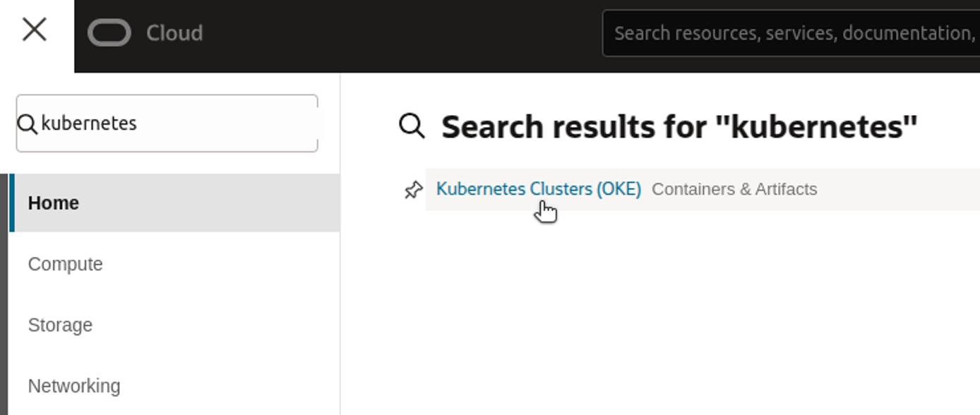Select the highlighted Kubernetes Clusters result row

click(x=539, y=188)
